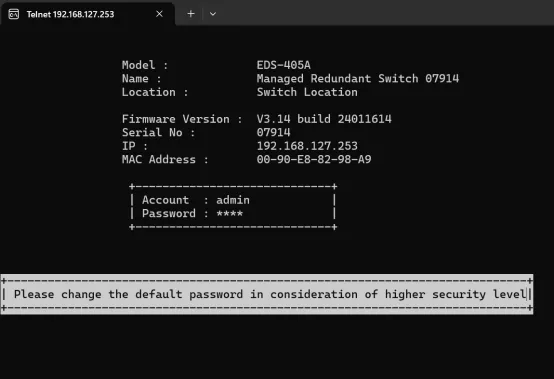Click the Password label in login box
The height and width of the screenshot is (379, 554).
[x=169, y=214]
